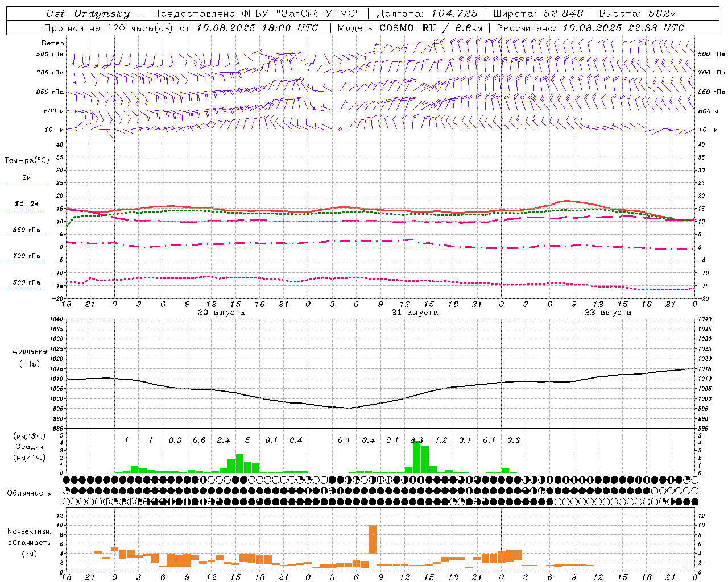Image resolution: width=728 pixels, height=582 pixels.
Task: Click the Ветер panel label
Action: [53, 43]
